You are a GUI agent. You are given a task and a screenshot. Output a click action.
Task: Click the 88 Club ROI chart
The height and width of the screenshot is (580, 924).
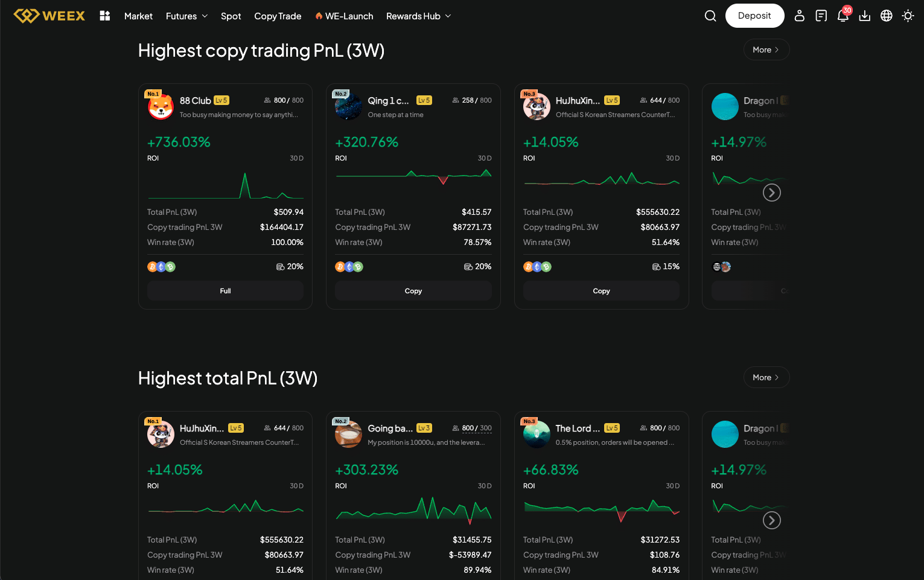pyautogui.click(x=225, y=186)
